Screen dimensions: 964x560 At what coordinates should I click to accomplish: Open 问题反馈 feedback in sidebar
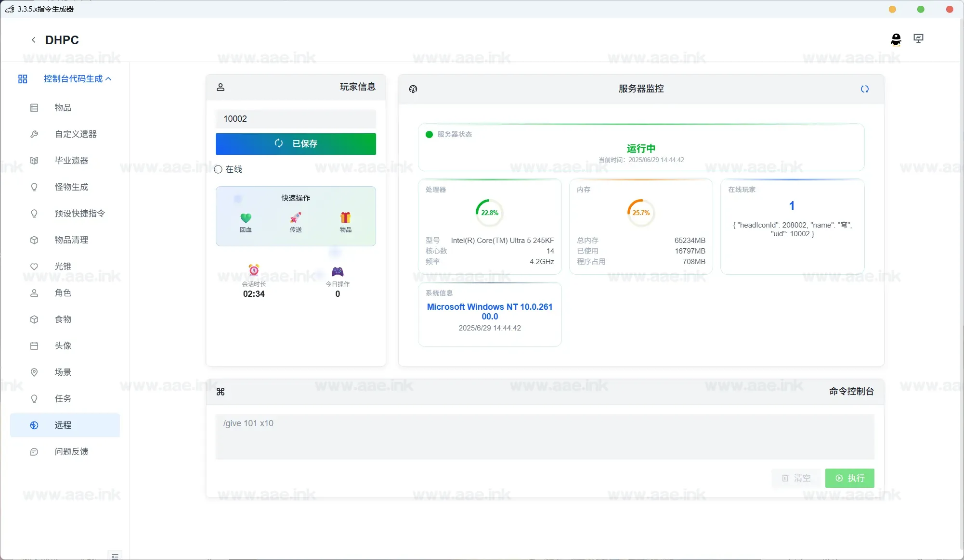click(x=71, y=452)
